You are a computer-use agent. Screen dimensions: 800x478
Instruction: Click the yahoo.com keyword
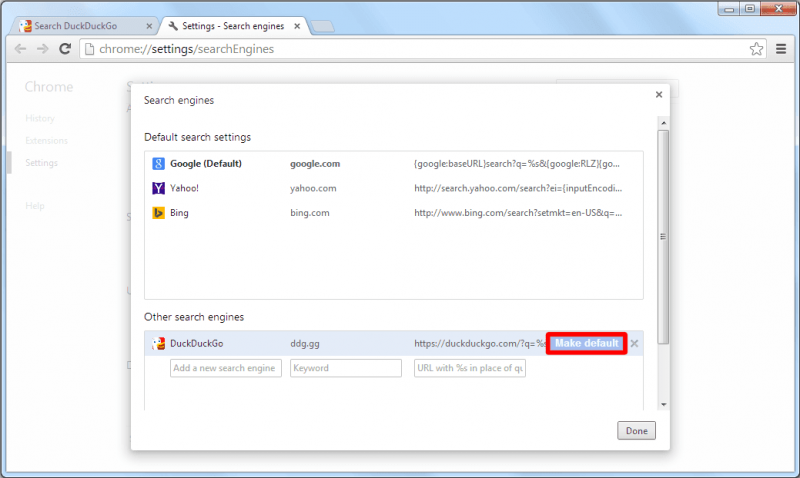313,188
